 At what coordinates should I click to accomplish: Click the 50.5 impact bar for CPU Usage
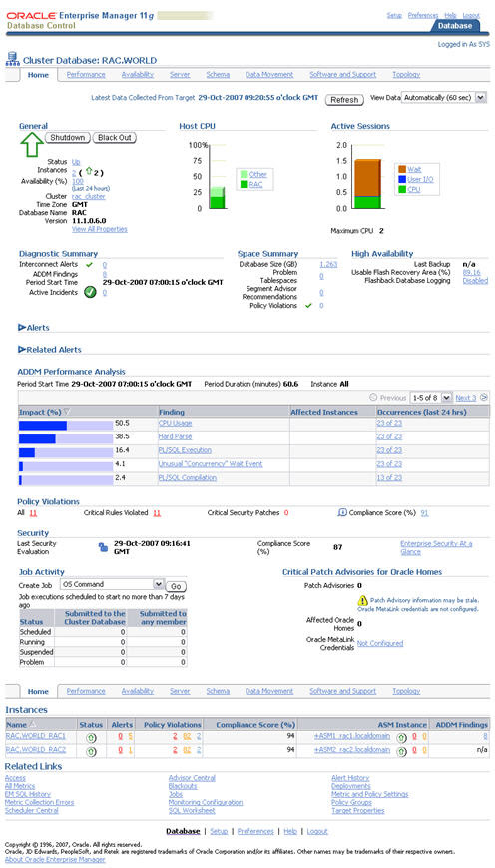tap(65, 426)
